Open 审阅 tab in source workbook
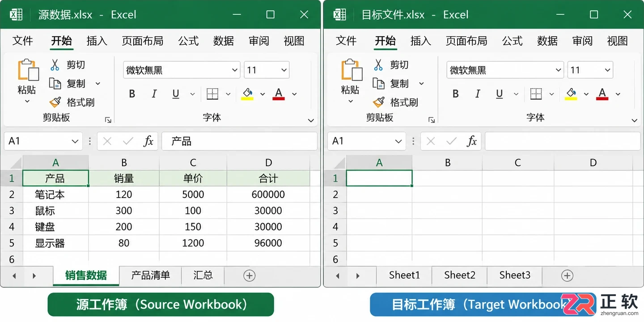Viewport: 644px width, 322px height. point(259,41)
